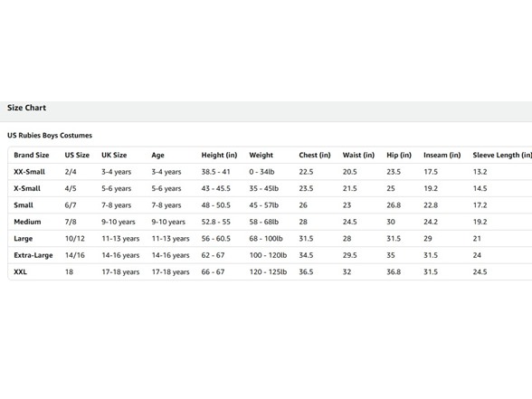
Task: Click weight value 0 - 34lb
Action: click(261, 172)
